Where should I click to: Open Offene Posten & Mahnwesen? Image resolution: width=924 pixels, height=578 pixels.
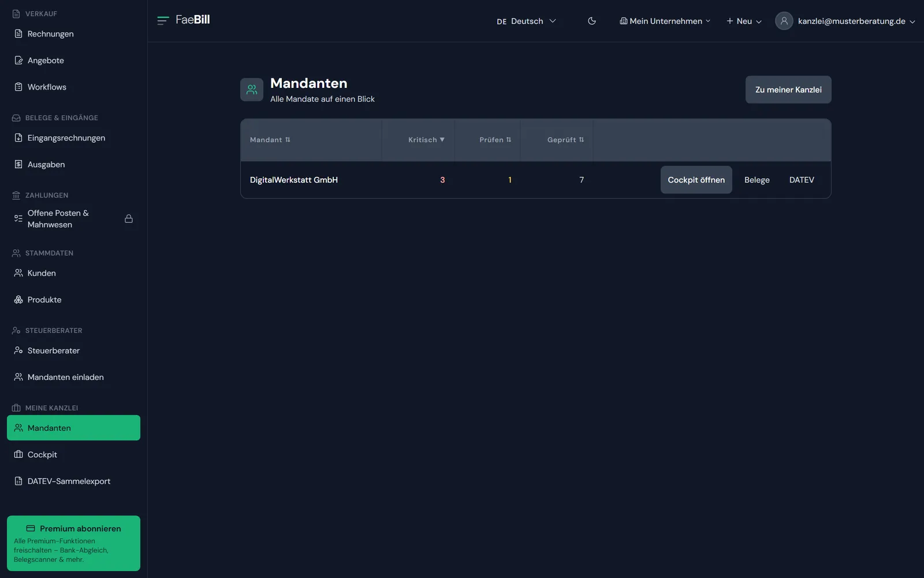73,218
